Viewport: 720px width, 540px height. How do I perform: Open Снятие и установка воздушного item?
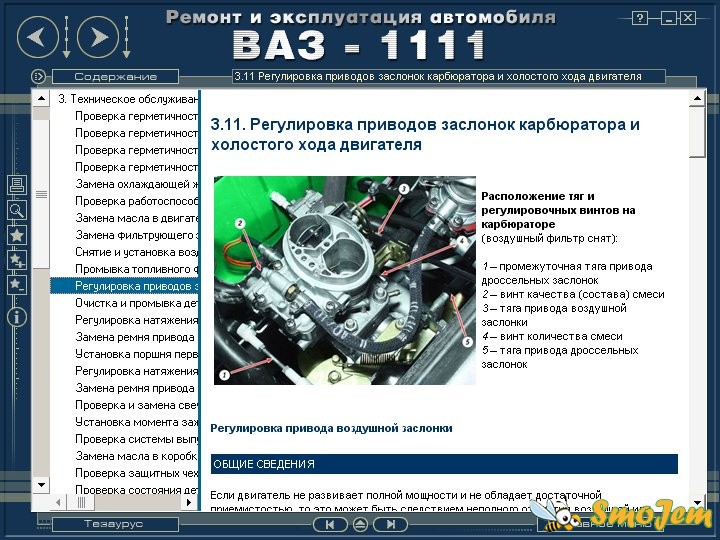137,252
